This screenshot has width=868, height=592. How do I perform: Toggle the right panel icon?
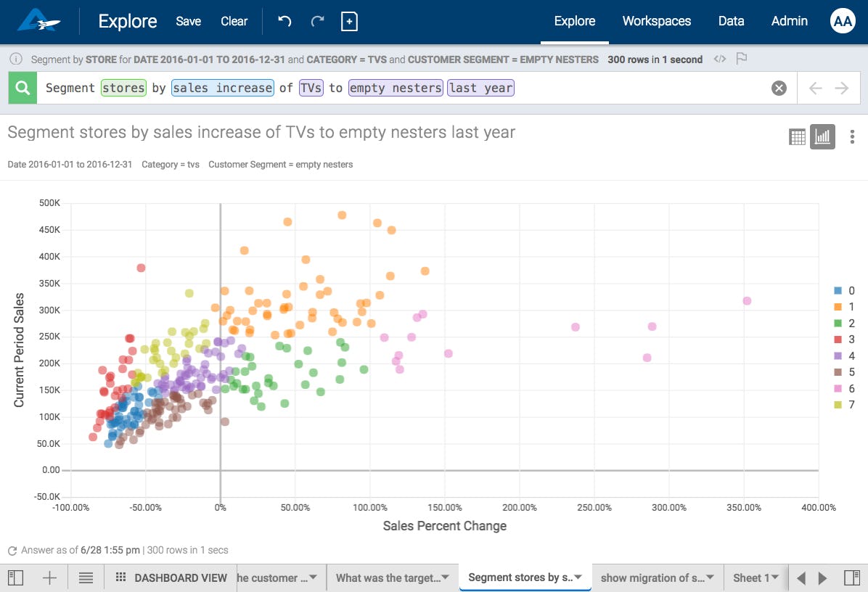tap(852, 577)
